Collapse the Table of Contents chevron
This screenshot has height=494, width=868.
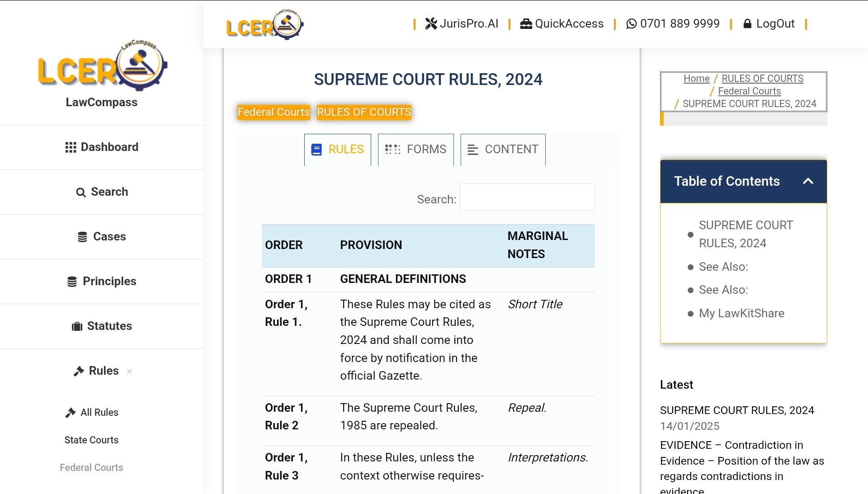point(808,181)
